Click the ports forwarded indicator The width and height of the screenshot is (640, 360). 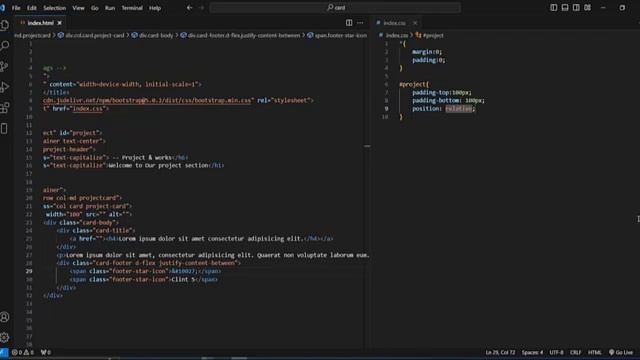46,352
